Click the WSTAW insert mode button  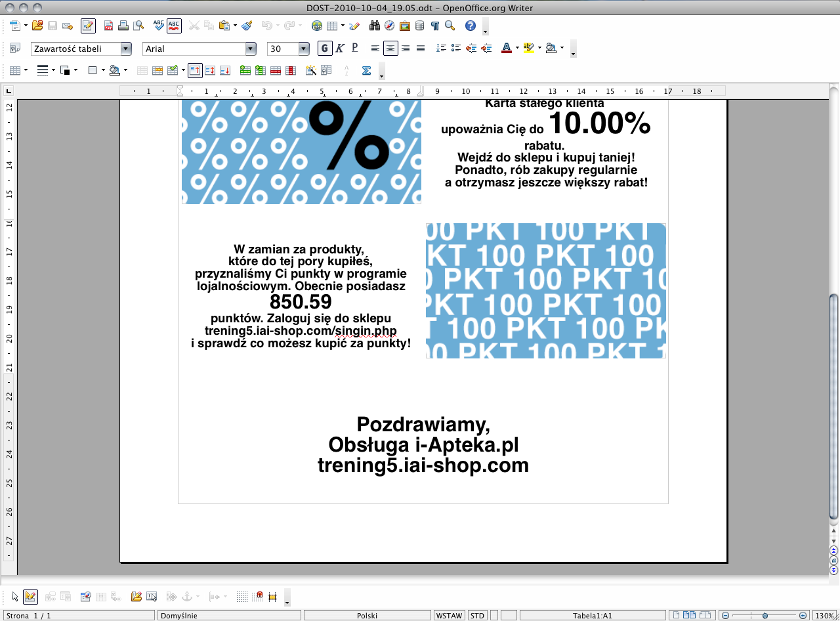point(450,616)
